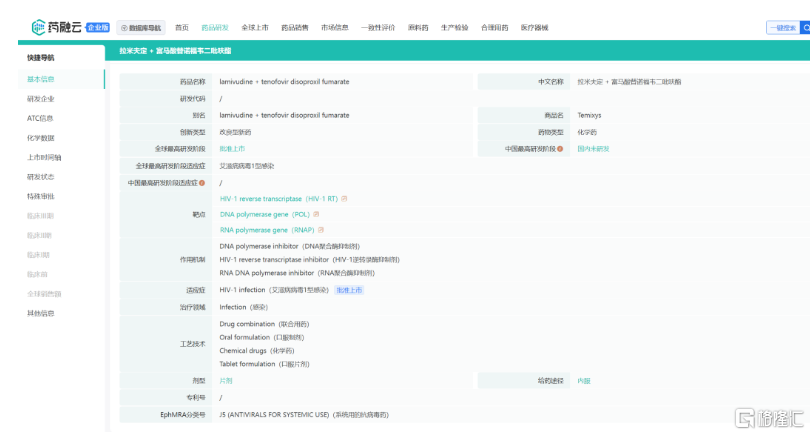Open external link icon next to POL target

[316, 214]
